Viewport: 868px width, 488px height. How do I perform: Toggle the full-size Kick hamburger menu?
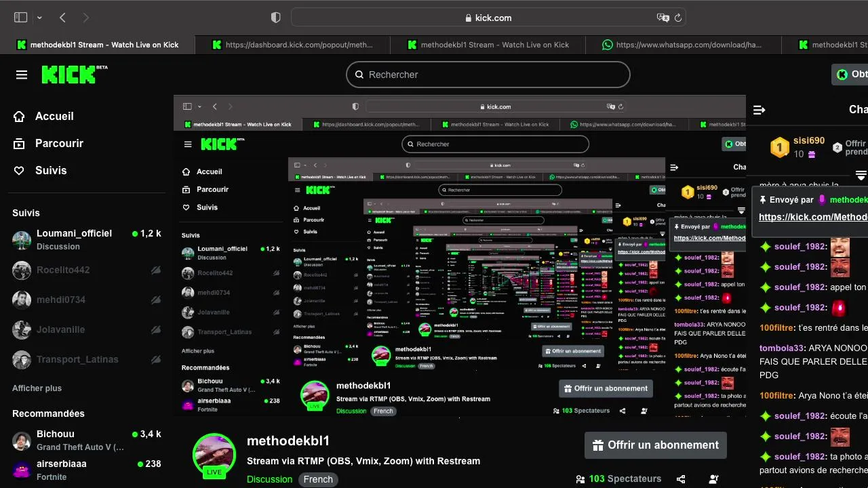tap(22, 75)
